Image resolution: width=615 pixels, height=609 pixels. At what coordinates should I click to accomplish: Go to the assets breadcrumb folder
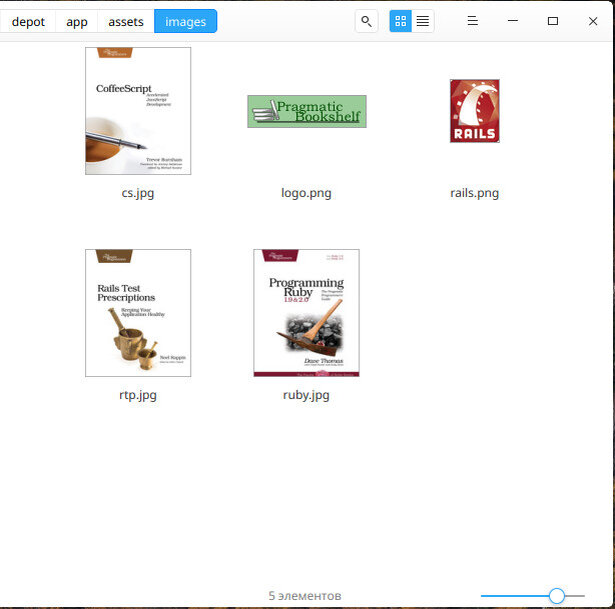pyautogui.click(x=126, y=22)
